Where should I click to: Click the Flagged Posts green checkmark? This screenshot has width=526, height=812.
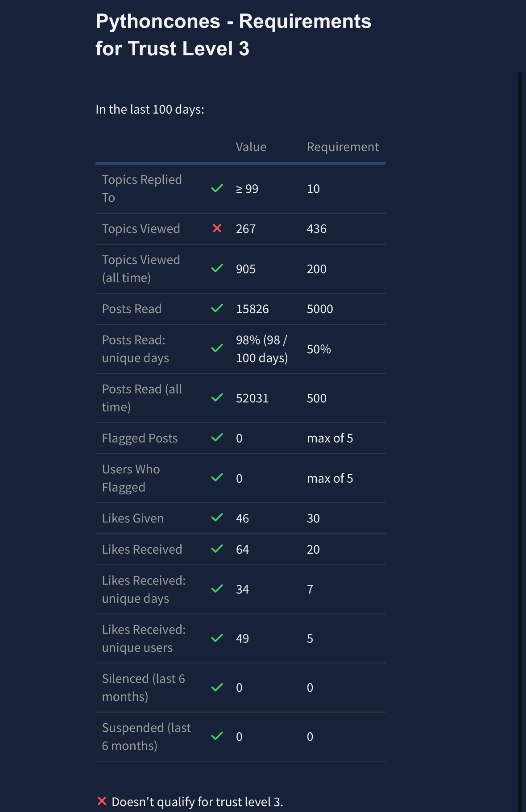[217, 438]
